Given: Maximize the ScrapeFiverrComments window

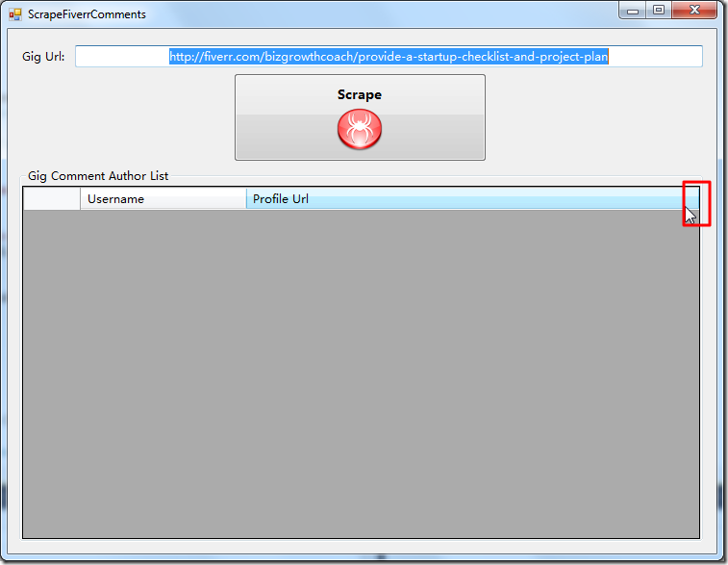Looking at the screenshot, I should coord(659,10).
